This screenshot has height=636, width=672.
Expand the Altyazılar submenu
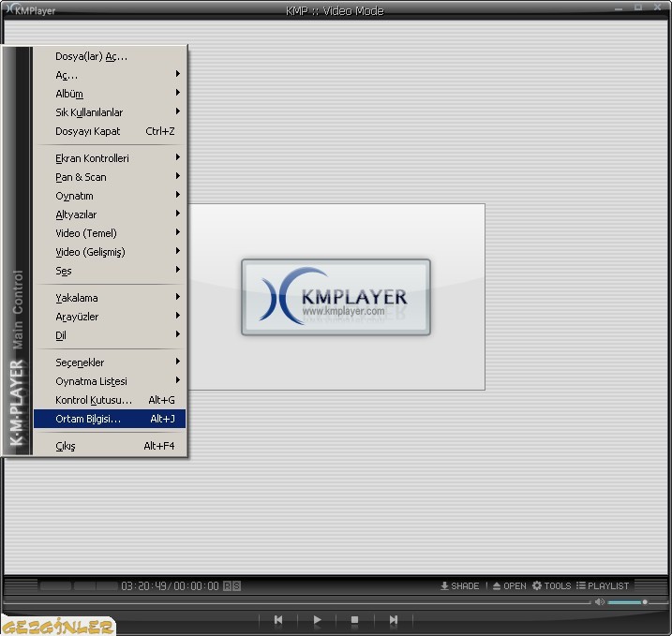[x=110, y=215]
